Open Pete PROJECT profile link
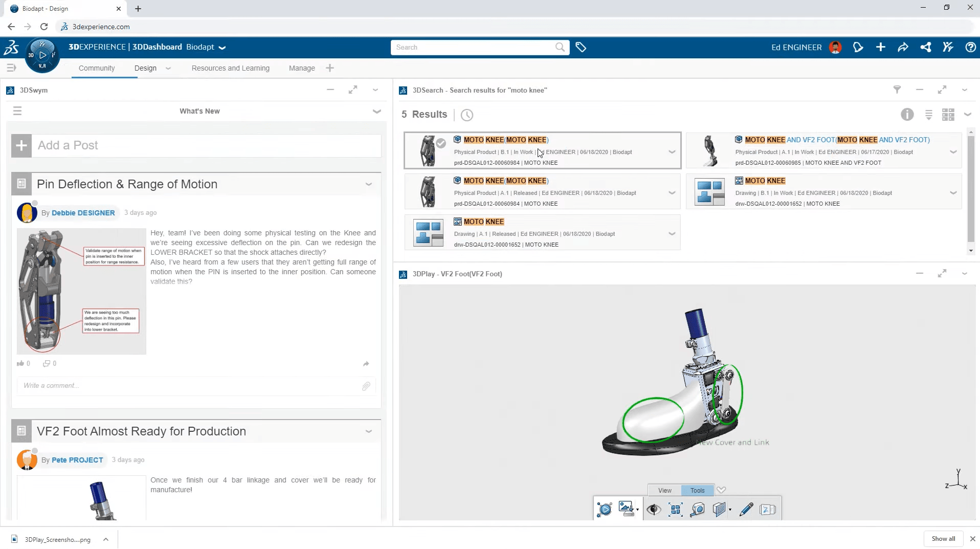This screenshot has width=980, height=549. (77, 460)
